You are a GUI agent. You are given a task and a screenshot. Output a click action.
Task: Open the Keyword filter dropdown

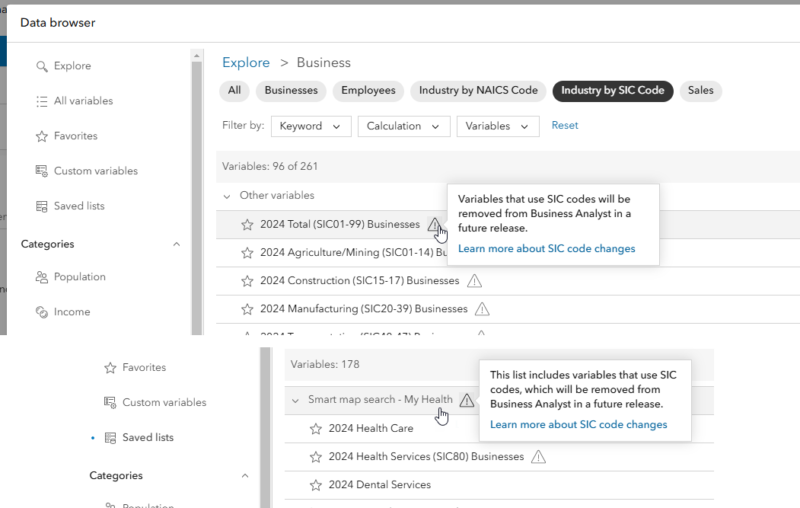(x=311, y=126)
